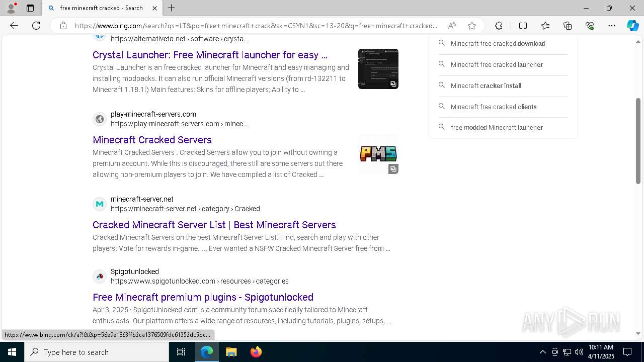Click the network status tray icon
644x362 pixels.
pos(567,352)
